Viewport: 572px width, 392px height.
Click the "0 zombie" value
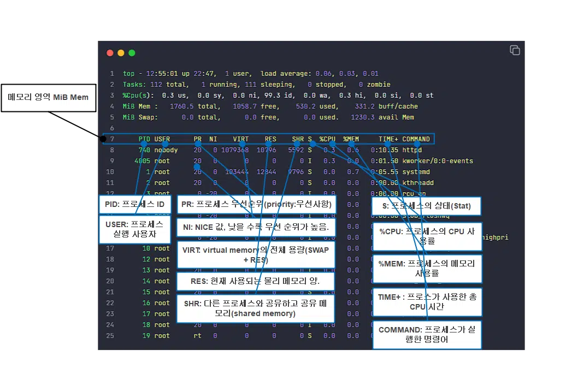pos(375,85)
